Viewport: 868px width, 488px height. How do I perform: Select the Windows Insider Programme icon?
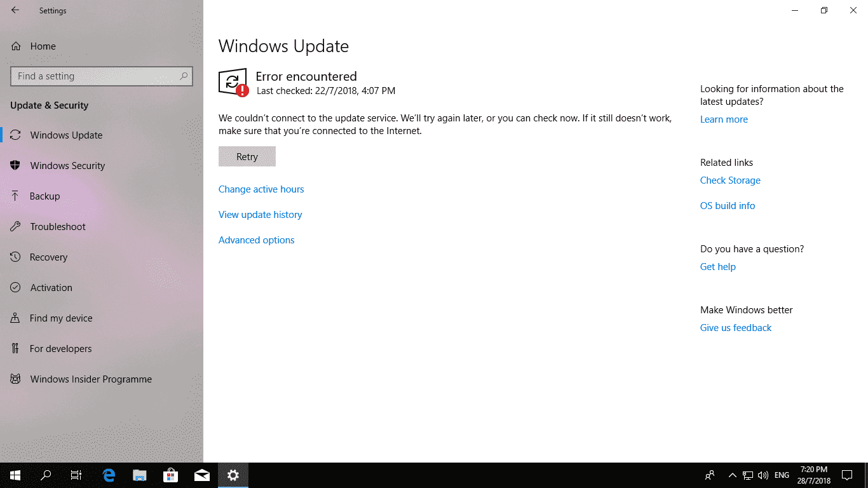pyautogui.click(x=16, y=379)
